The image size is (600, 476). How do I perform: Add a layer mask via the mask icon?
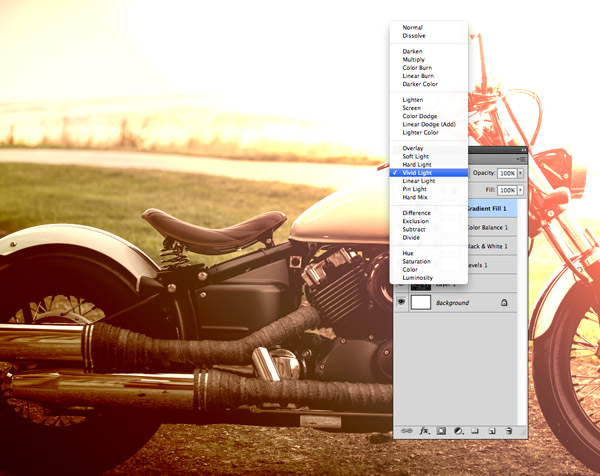pos(441,430)
